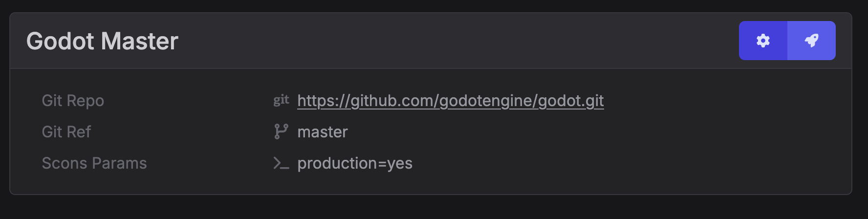
Task: Click the branch icon next to master
Action: coord(281,131)
